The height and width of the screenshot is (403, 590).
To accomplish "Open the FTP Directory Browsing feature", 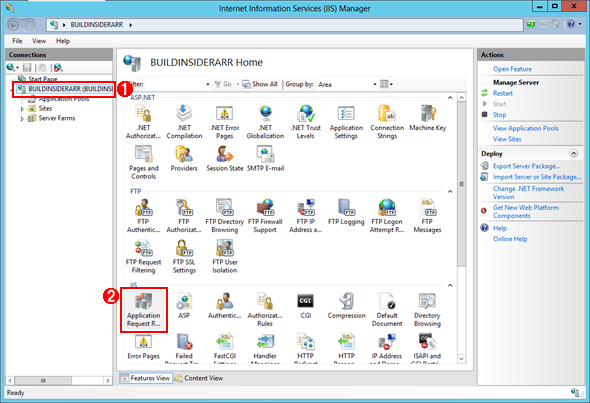I will (225, 216).
